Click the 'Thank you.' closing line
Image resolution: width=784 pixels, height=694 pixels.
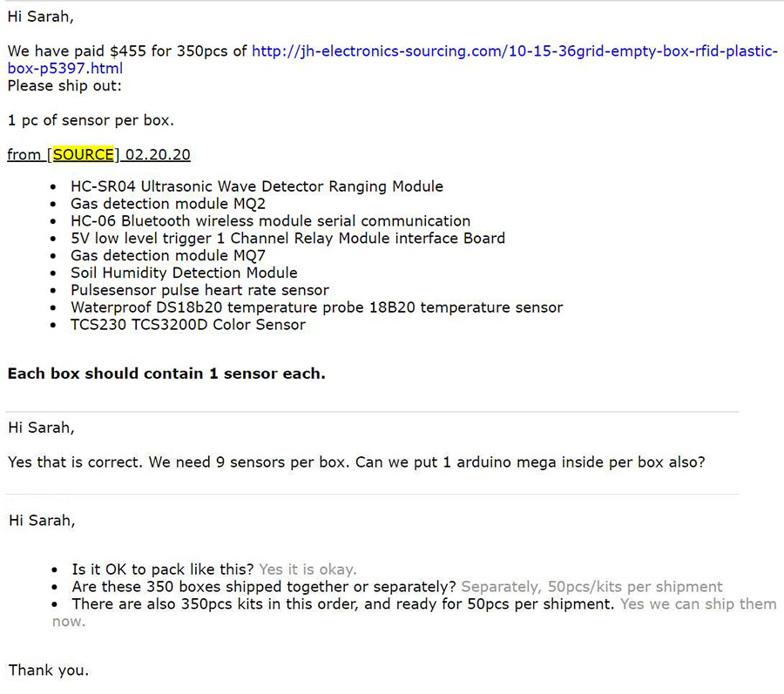coord(49,670)
